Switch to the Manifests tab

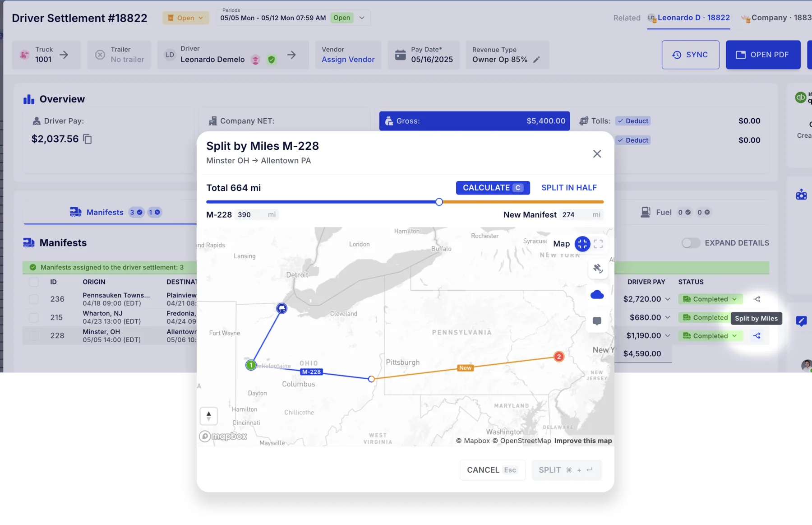coord(115,212)
